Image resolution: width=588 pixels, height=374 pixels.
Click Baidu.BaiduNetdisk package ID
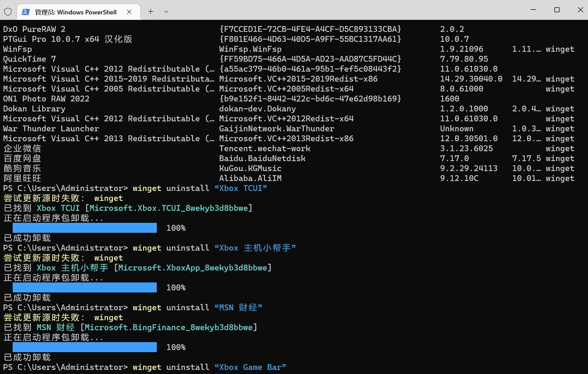point(262,158)
